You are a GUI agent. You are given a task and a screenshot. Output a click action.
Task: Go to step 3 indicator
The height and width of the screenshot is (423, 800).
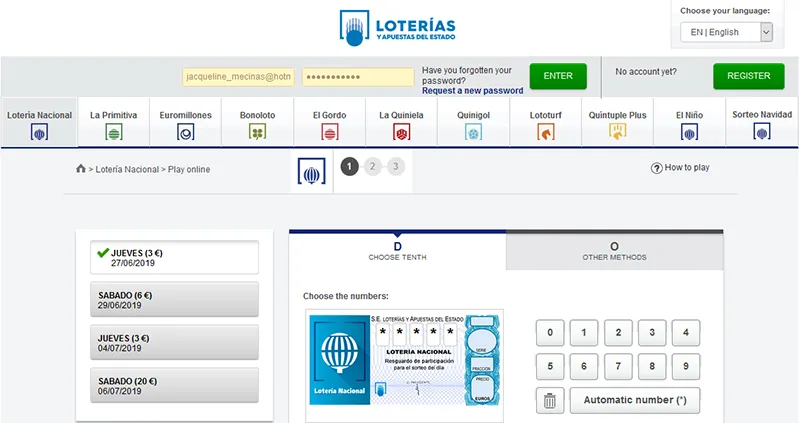[x=395, y=166]
